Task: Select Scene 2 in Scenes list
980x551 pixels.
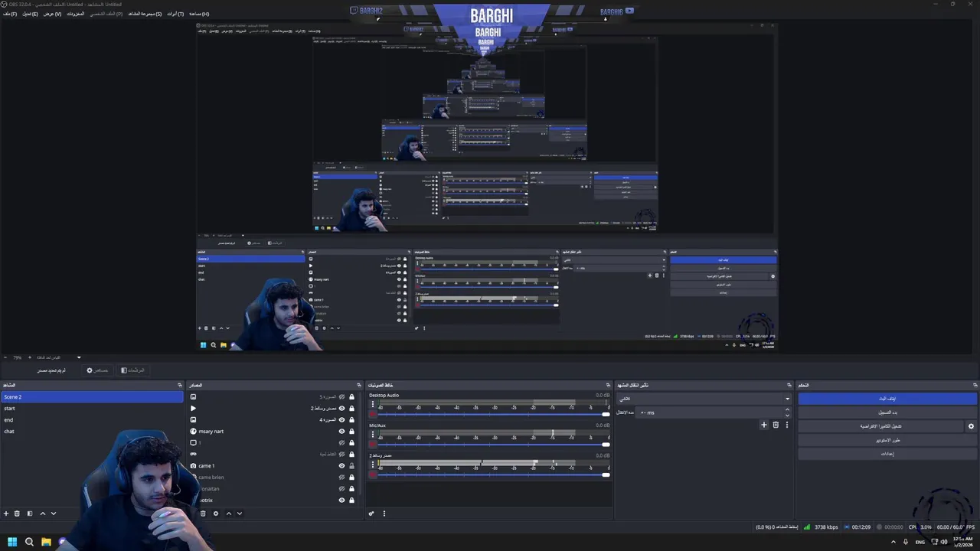Action: [x=92, y=397]
